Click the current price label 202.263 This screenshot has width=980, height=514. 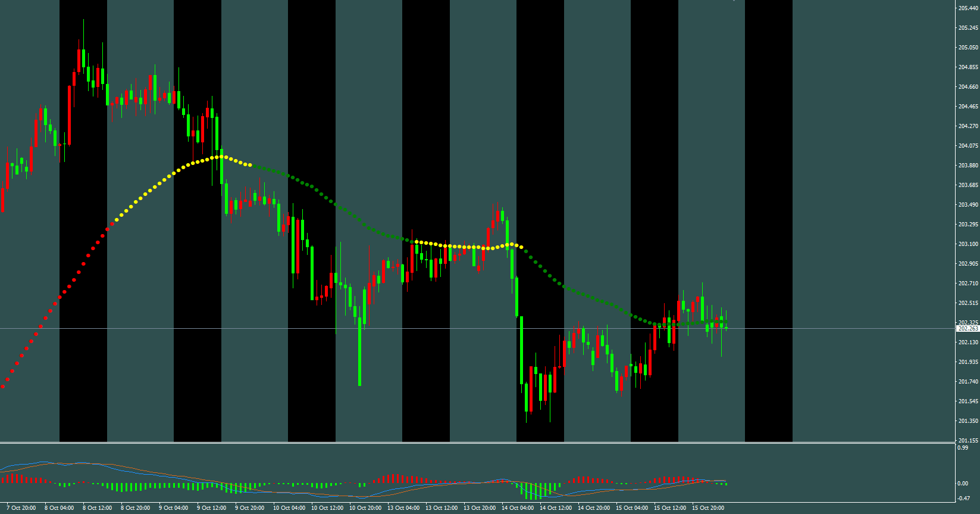tap(968, 329)
